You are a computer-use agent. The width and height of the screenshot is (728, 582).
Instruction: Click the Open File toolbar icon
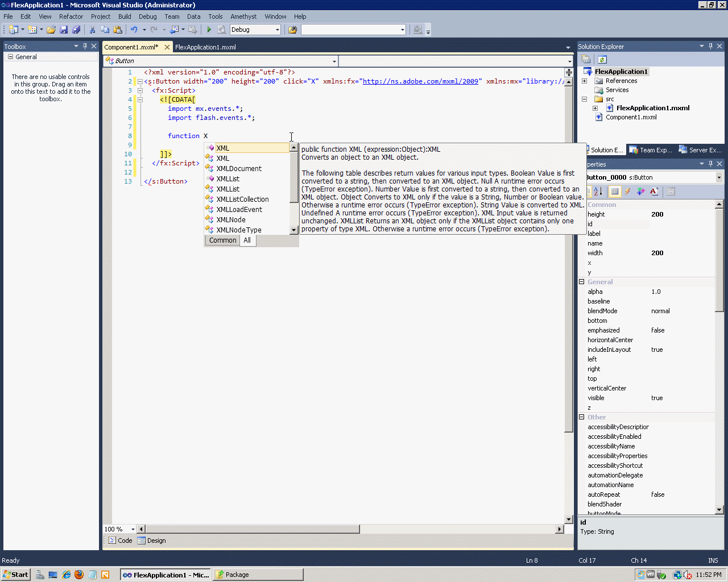pyautogui.click(x=51, y=30)
